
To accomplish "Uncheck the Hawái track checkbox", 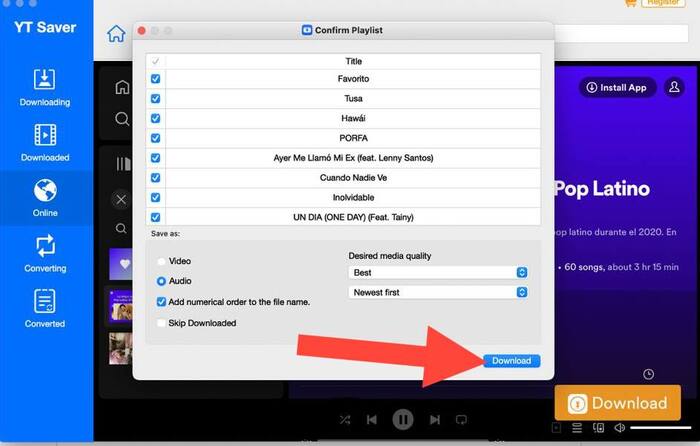I will point(155,118).
